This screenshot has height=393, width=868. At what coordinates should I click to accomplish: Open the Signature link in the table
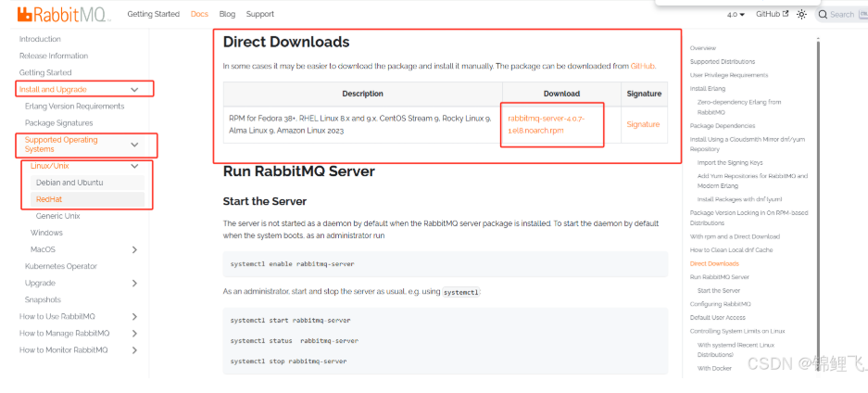click(643, 124)
